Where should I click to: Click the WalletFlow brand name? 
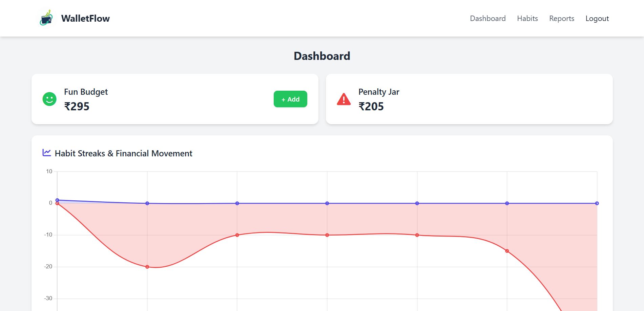[85, 18]
